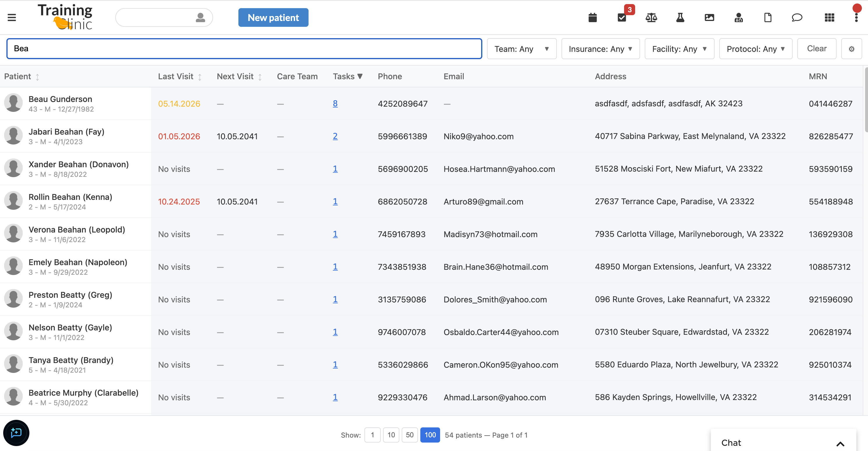Click the user icon in patient search
The image size is (868, 451).
point(200,17)
